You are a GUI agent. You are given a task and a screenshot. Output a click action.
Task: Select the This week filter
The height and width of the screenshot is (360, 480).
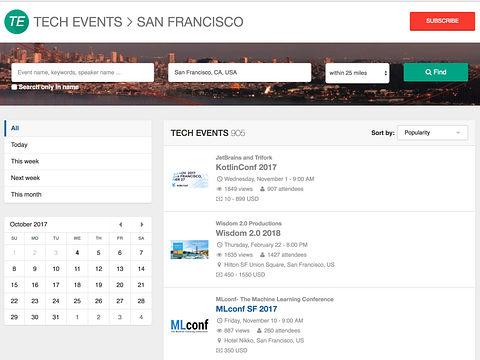coord(78,161)
